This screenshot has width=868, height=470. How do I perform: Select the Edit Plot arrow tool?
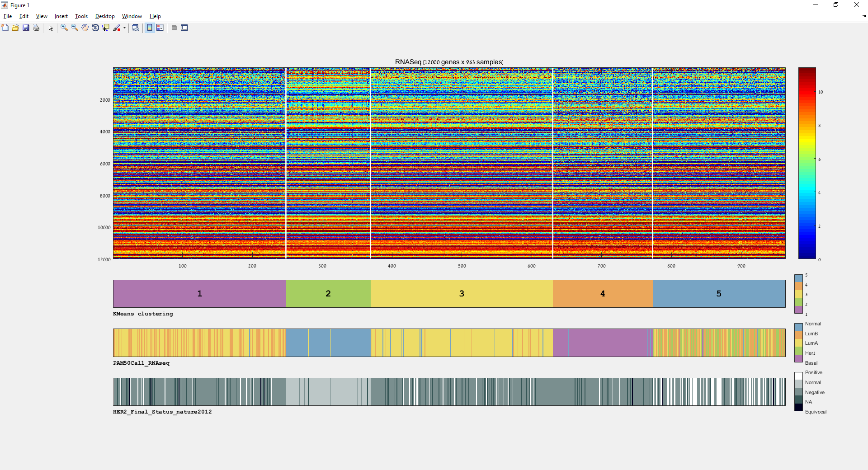click(x=51, y=28)
